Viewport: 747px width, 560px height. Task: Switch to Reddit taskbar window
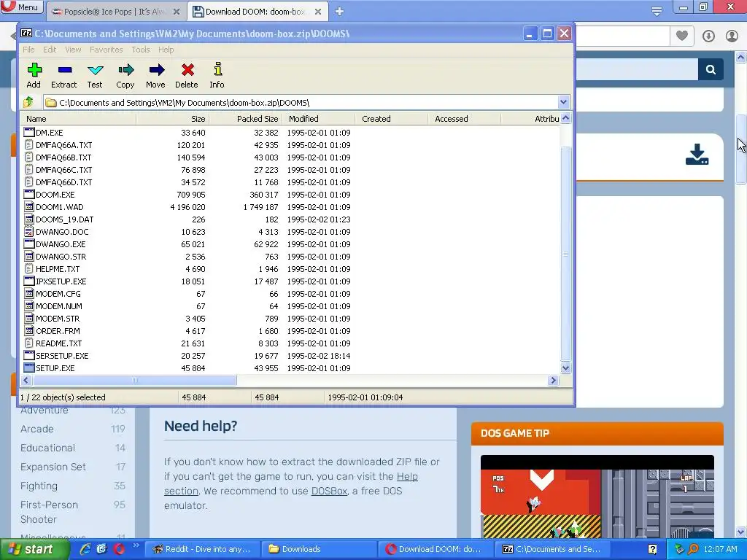(x=203, y=549)
